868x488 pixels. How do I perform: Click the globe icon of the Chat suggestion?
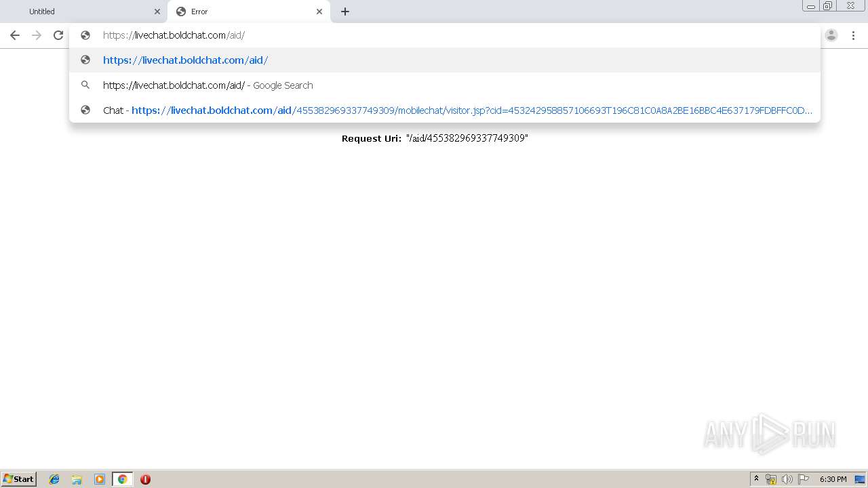tap(85, 110)
